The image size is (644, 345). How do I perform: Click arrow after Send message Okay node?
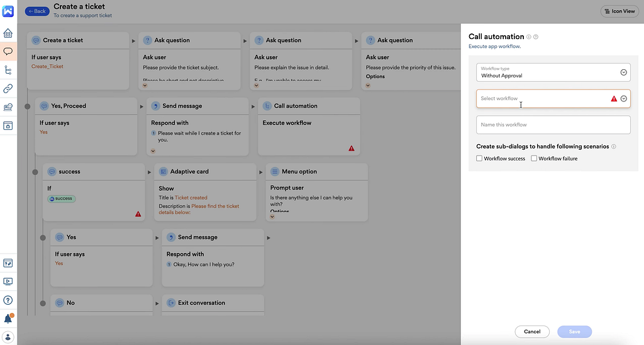tap(269, 238)
